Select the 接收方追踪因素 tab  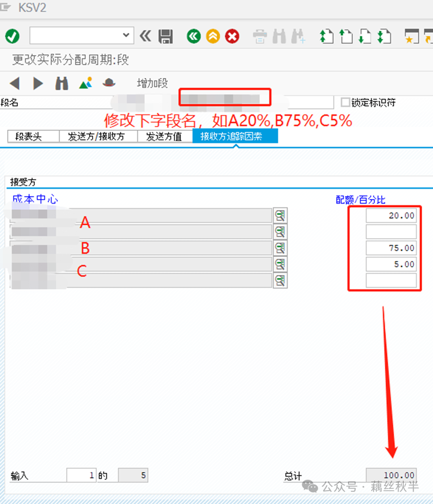point(235,137)
